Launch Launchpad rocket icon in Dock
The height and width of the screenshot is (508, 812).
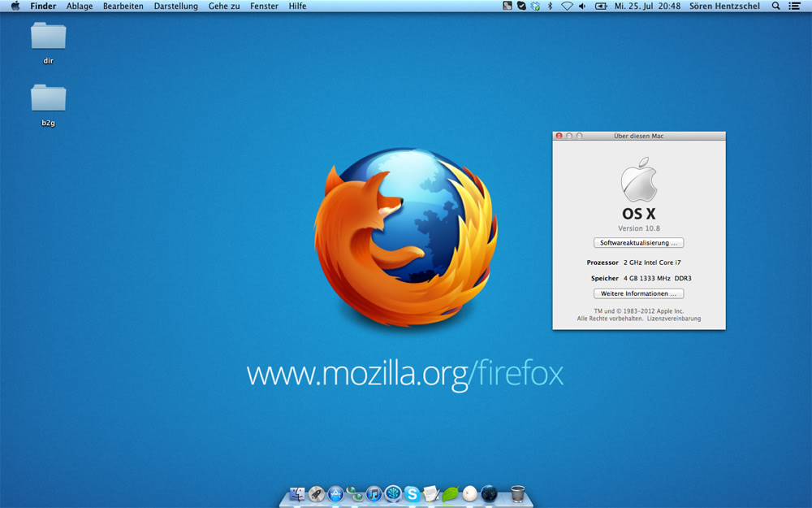(317, 493)
